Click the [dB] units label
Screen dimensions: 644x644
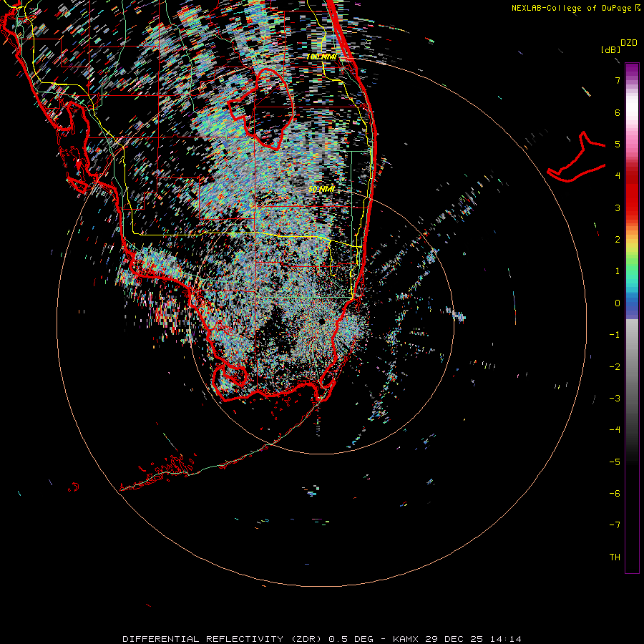tap(611, 49)
